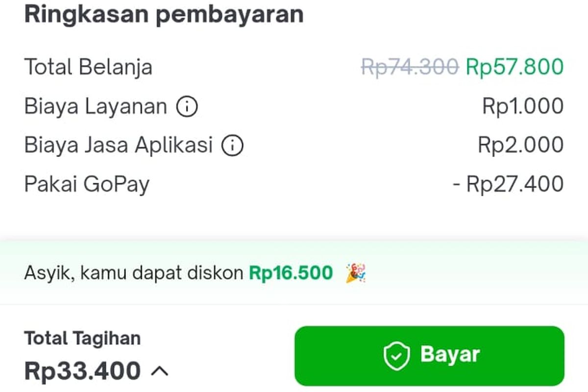
Task: Click the Biaya Jasa Aplikasi label text
Action: [x=119, y=146]
